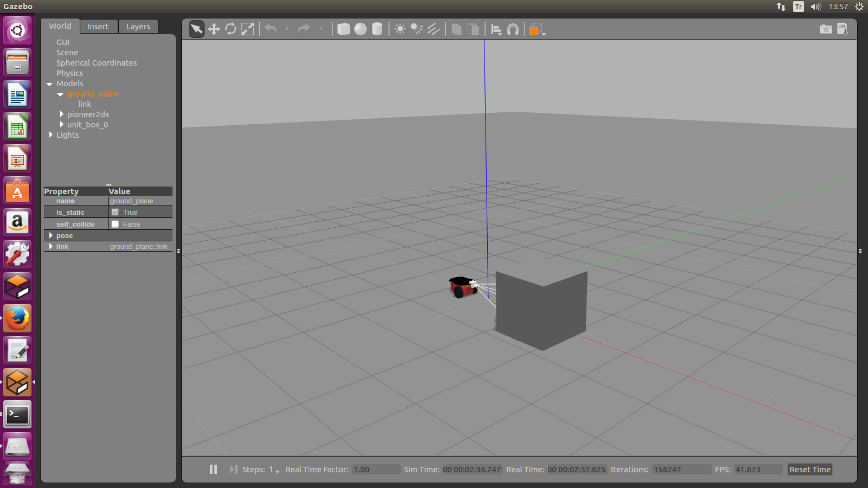Switch to the Insert tab

coord(98,27)
